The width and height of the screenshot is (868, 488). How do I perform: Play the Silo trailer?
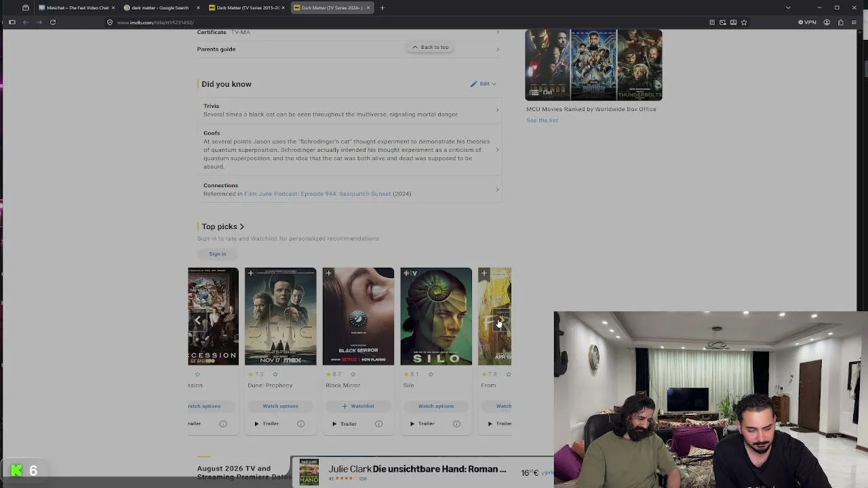pyautogui.click(x=422, y=424)
